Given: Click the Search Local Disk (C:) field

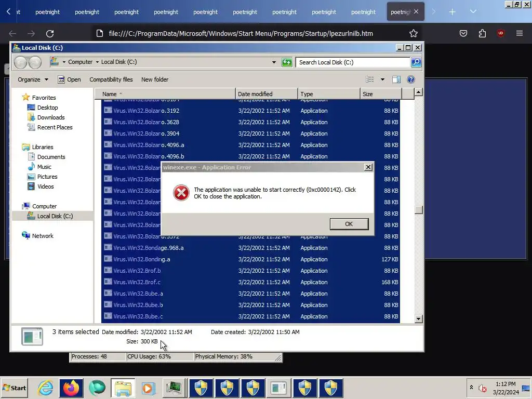Looking at the screenshot, I should click(x=353, y=62).
